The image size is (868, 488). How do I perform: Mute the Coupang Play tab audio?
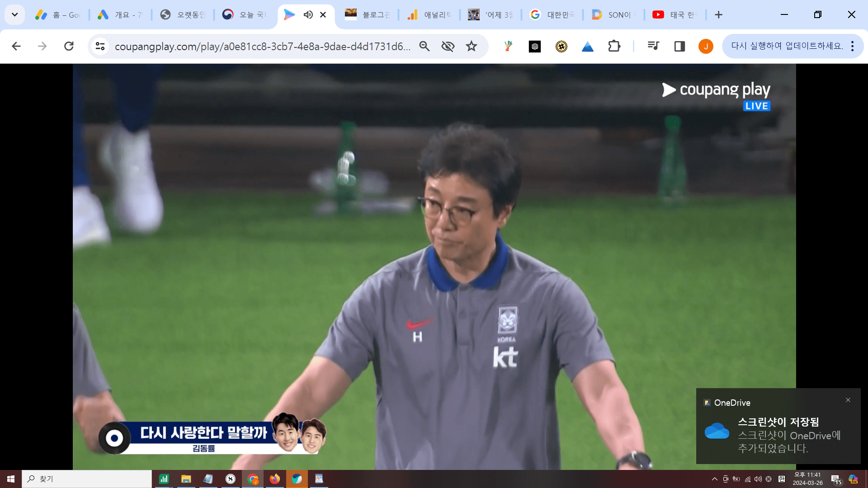point(308,15)
